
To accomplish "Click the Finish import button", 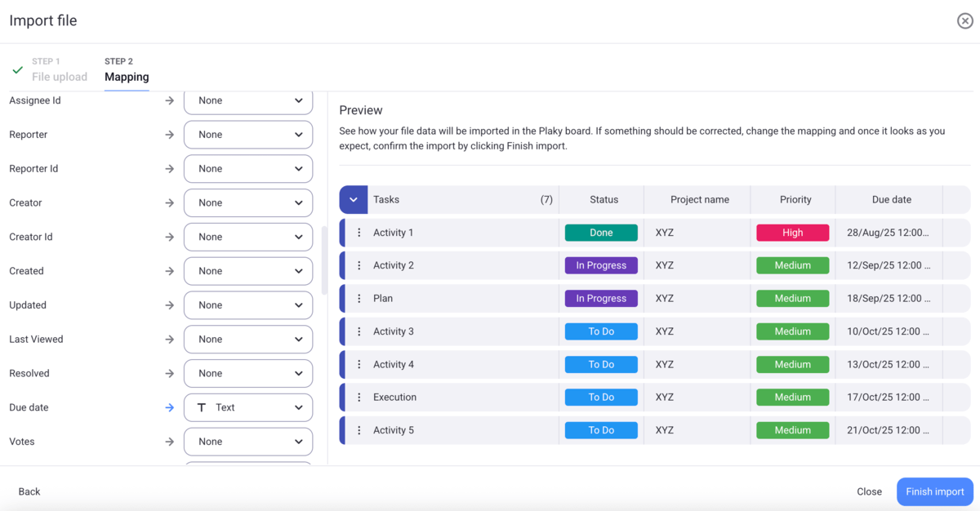I will (934, 491).
